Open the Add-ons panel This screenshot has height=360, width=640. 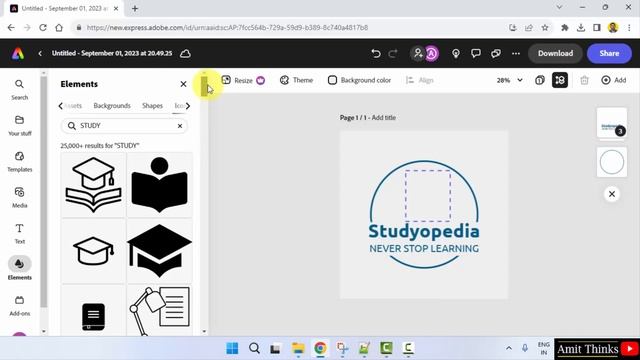point(19,305)
